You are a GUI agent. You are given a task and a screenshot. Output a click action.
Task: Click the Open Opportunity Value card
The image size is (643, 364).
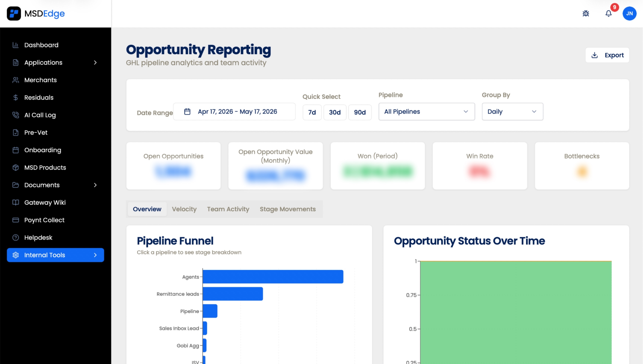click(275, 166)
